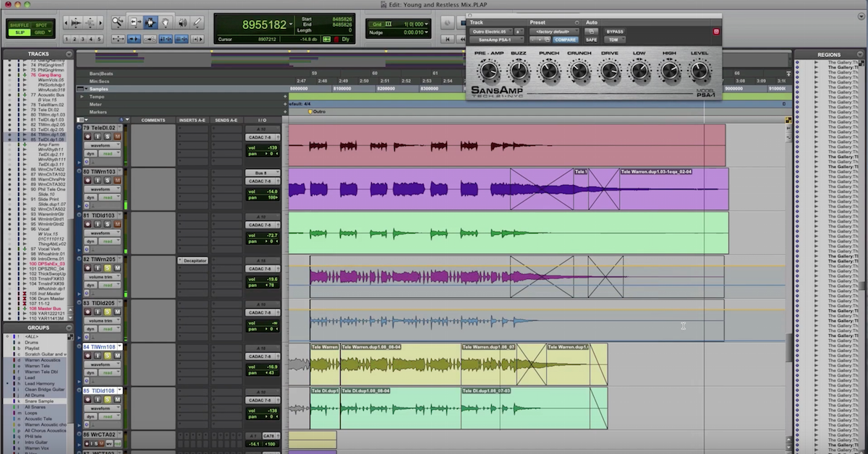The width and height of the screenshot is (868, 454).
Task: Select the Selector tool
Action: (x=150, y=22)
